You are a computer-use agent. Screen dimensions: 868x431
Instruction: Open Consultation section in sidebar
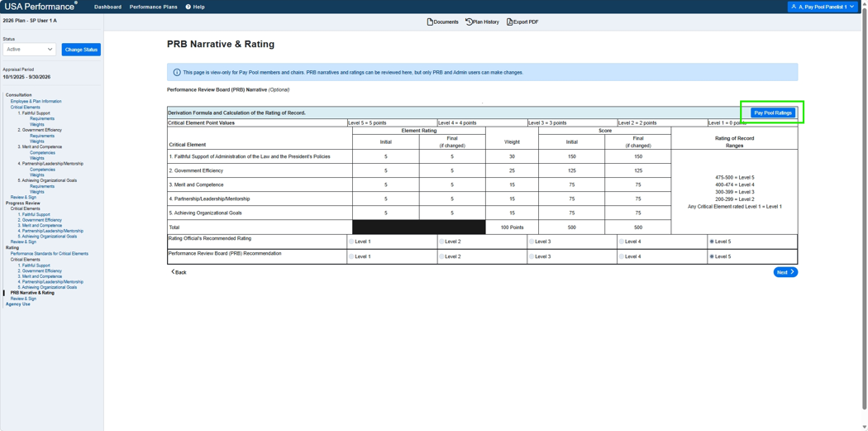click(19, 95)
